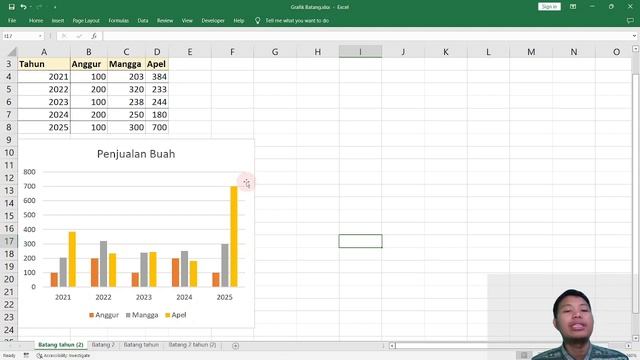
Task: Add a new sheet with plus icon
Action: 236,346
